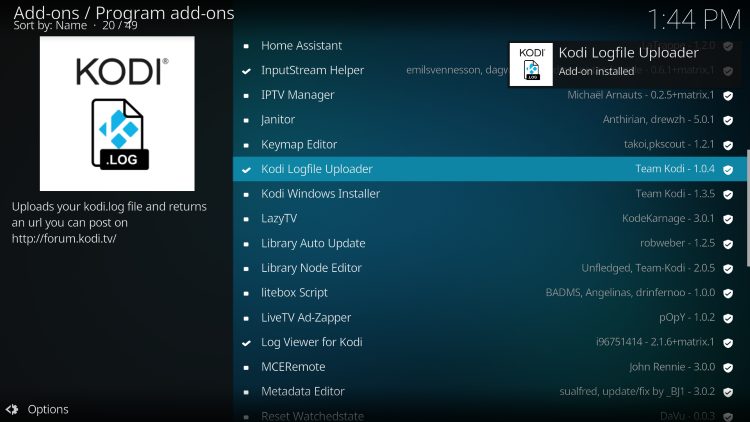Image resolution: width=750 pixels, height=422 pixels.
Task: Click the verified badge on Keymap Editor row
Action: point(728,145)
